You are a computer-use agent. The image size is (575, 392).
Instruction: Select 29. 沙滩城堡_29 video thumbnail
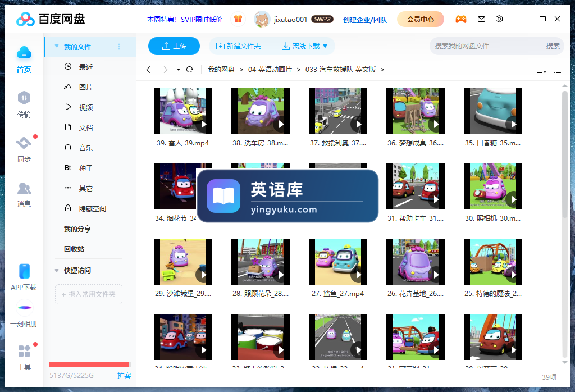pos(182,262)
